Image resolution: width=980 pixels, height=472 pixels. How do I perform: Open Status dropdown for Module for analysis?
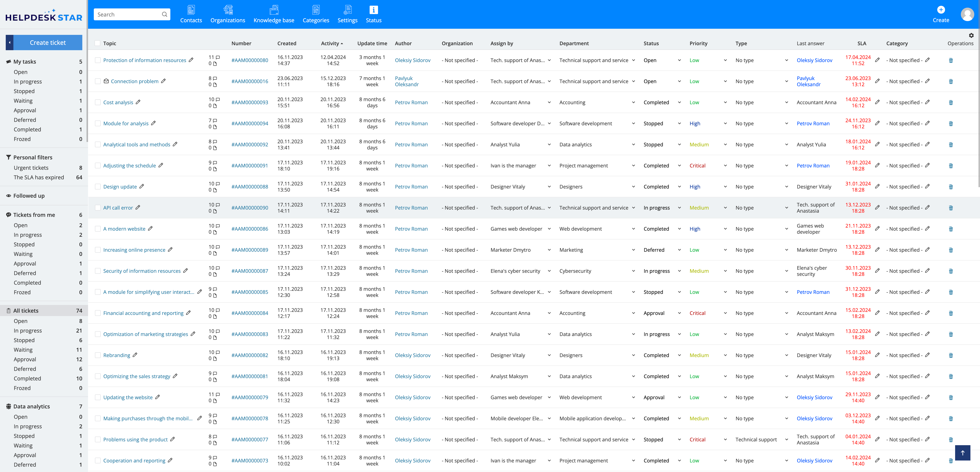click(679, 123)
